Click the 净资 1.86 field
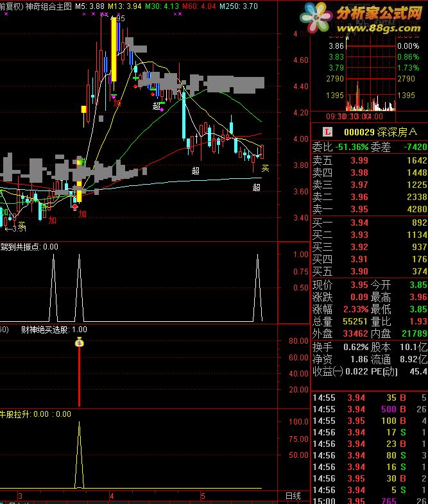The width and height of the screenshot is (428, 504). 340,359
